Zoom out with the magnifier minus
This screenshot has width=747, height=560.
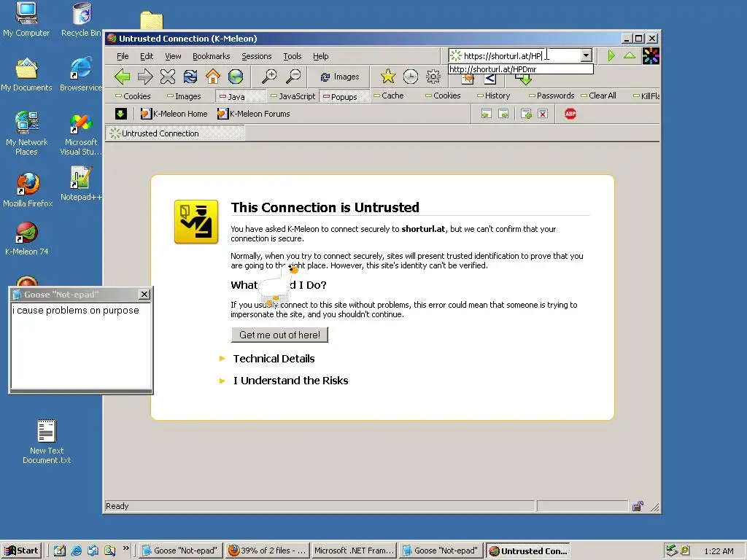(x=293, y=76)
